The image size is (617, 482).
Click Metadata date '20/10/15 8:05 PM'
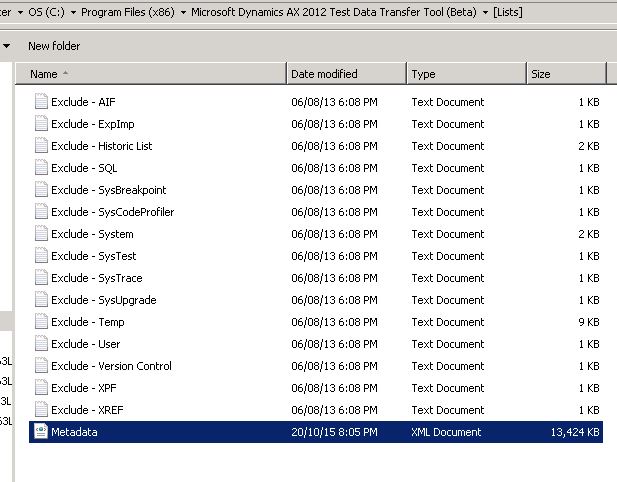coord(334,432)
